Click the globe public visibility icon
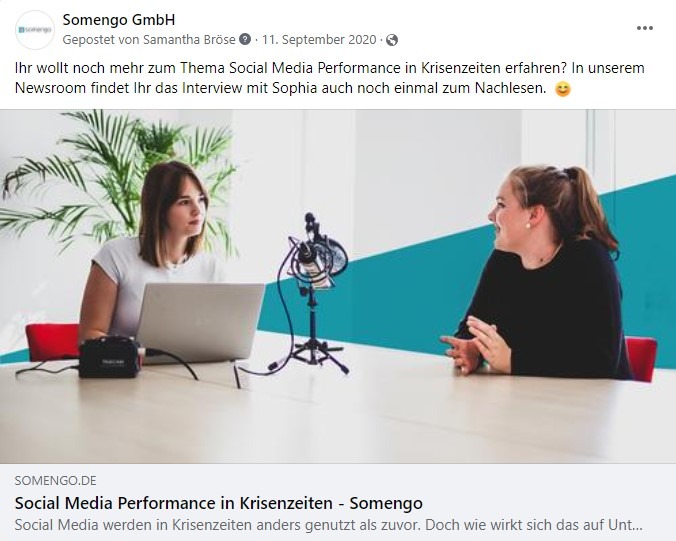This screenshot has height=541, width=676. (392, 40)
